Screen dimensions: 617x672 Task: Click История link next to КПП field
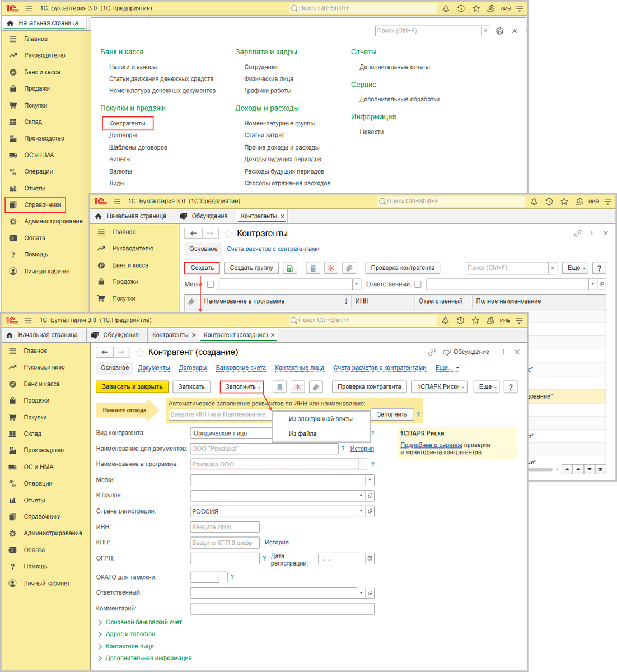[277, 543]
